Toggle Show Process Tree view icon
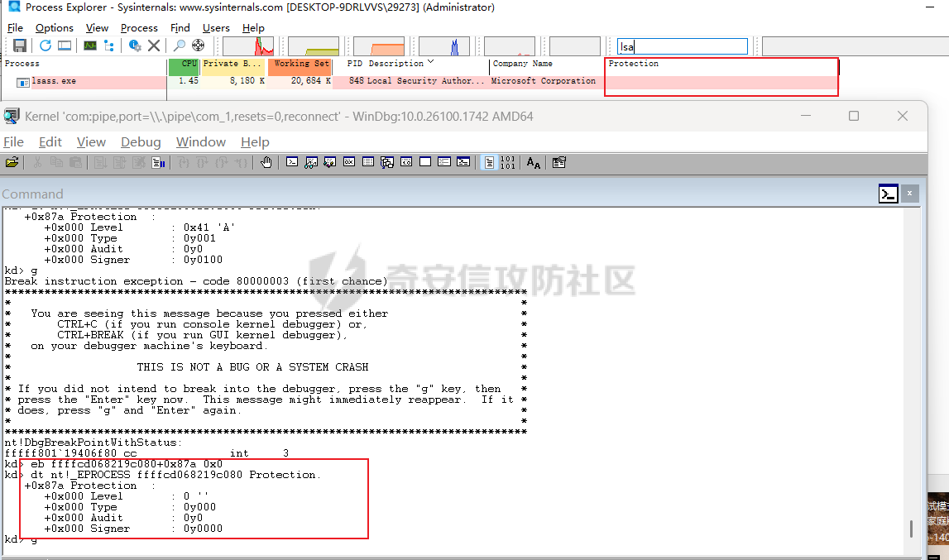Viewport: 949px width, 560px height. coord(109,45)
